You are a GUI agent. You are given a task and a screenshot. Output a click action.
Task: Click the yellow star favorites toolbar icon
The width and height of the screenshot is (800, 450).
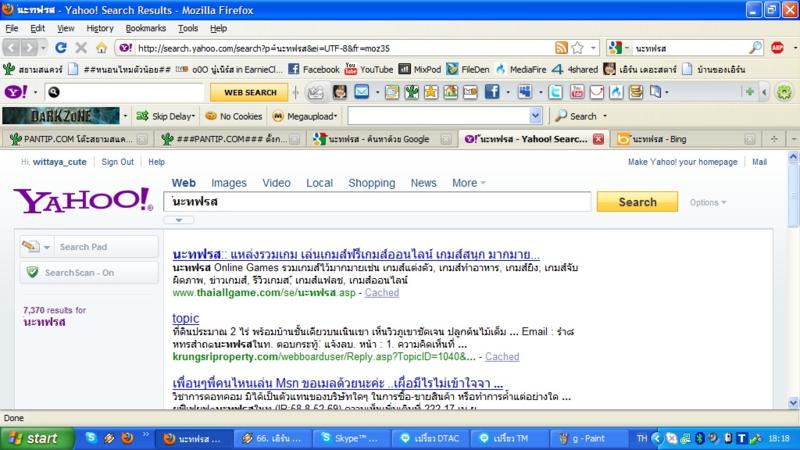(431, 92)
